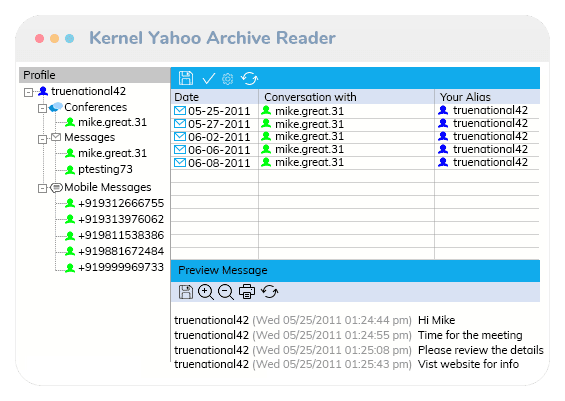Open settings gear in top toolbar

tap(227, 79)
